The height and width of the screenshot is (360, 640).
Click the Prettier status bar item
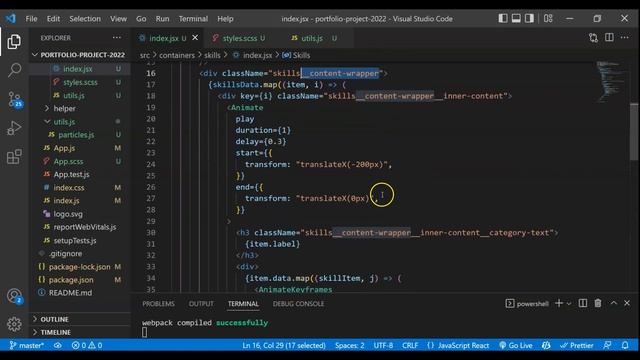pos(576,345)
